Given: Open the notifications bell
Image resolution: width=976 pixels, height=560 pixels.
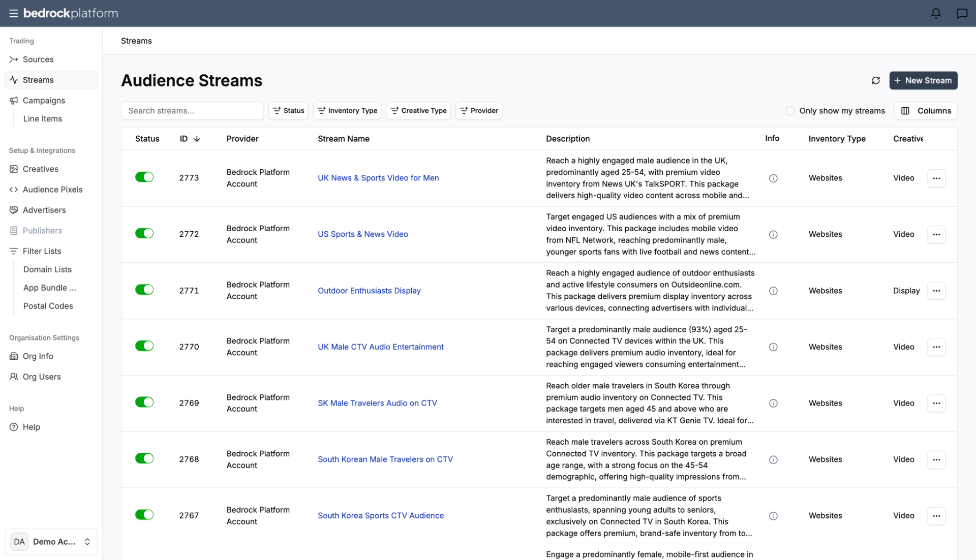Looking at the screenshot, I should click(x=936, y=13).
